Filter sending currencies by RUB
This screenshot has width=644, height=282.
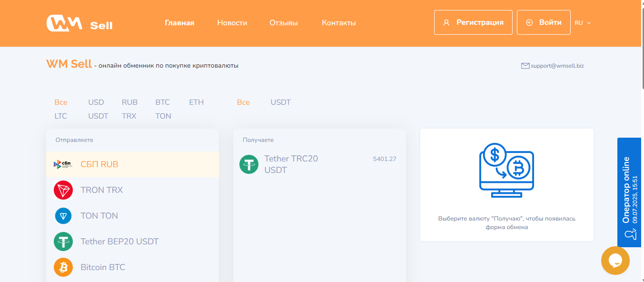[129, 102]
